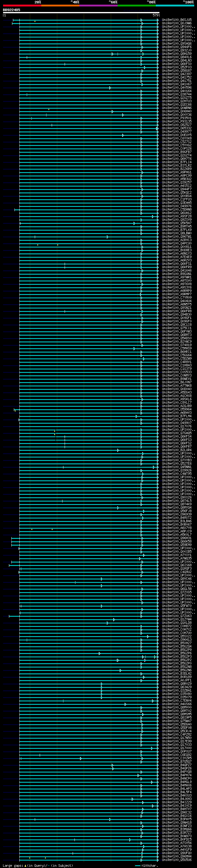Open hit UniRef100_Q9SAQ6
The height and width of the screenshot is (868, 197).
(x=177, y=43)
